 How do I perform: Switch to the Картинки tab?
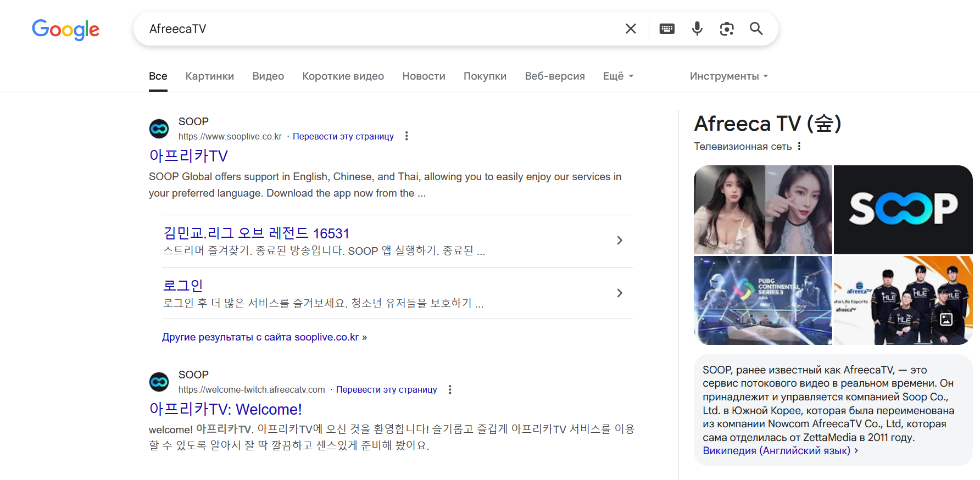pos(210,76)
